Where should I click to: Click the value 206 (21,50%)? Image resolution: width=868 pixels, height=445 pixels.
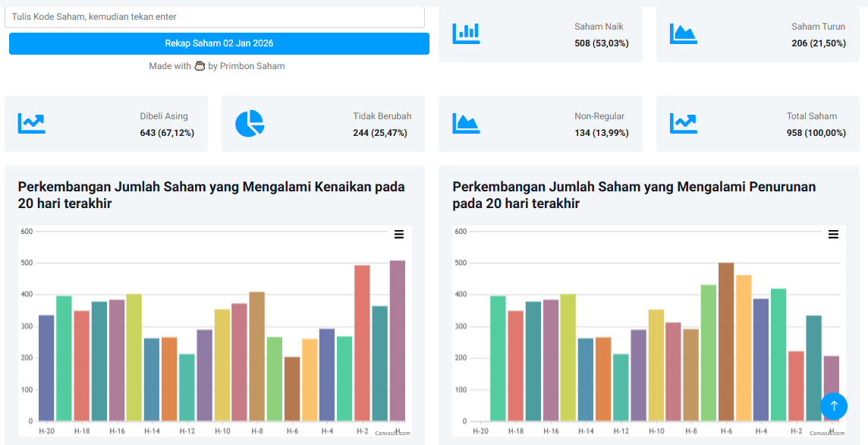(819, 43)
